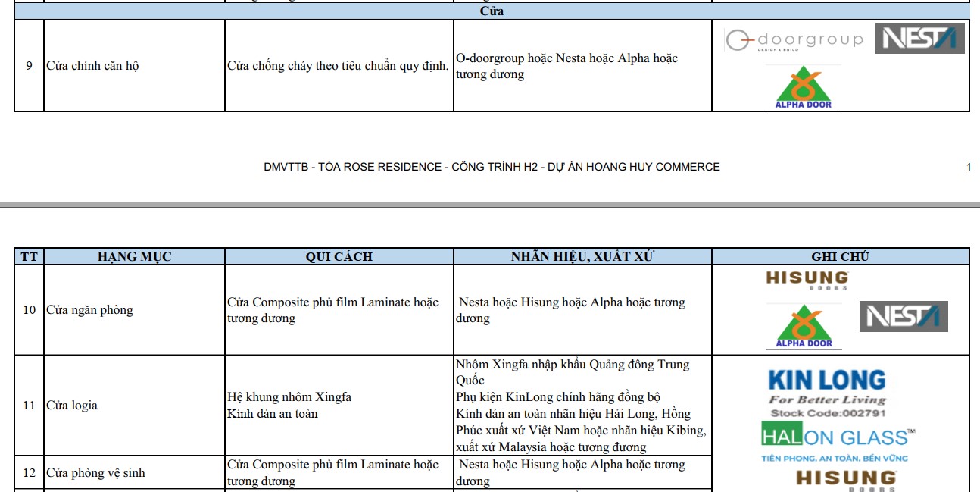This screenshot has width=980, height=492.
Task: Click the 'O-doorgroup hoặc Nesta hoặc Alpha' brand cell
Action: (x=582, y=66)
